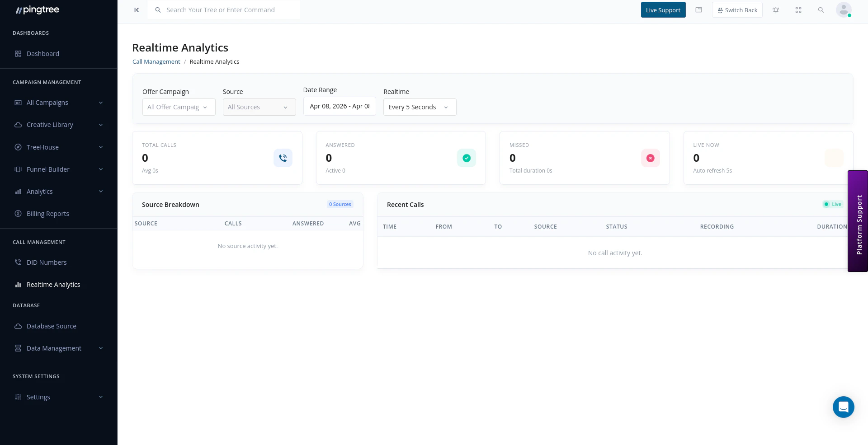The image size is (868, 445).
Task: Click the Switch Back button
Action: 737,9
